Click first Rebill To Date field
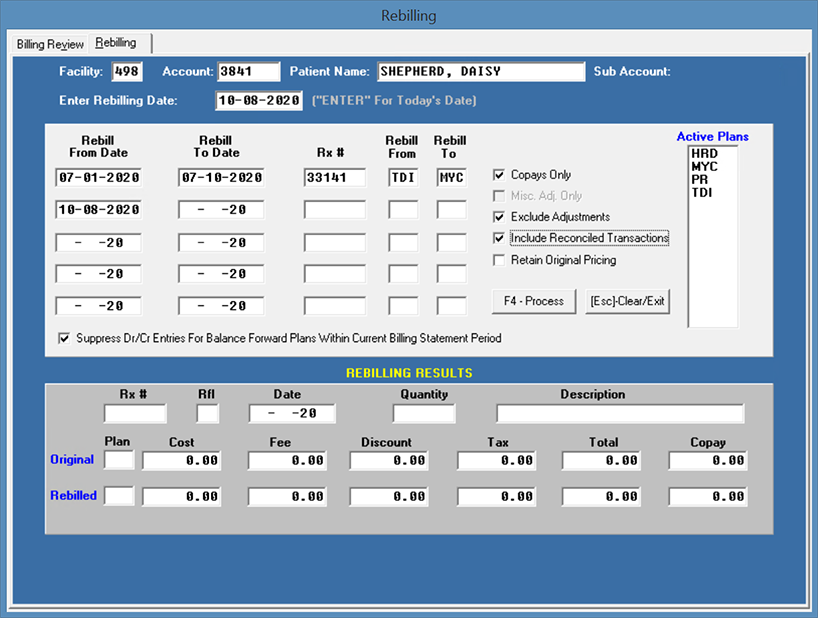Image resolution: width=818 pixels, height=618 pixels. [x=221, y=178]
